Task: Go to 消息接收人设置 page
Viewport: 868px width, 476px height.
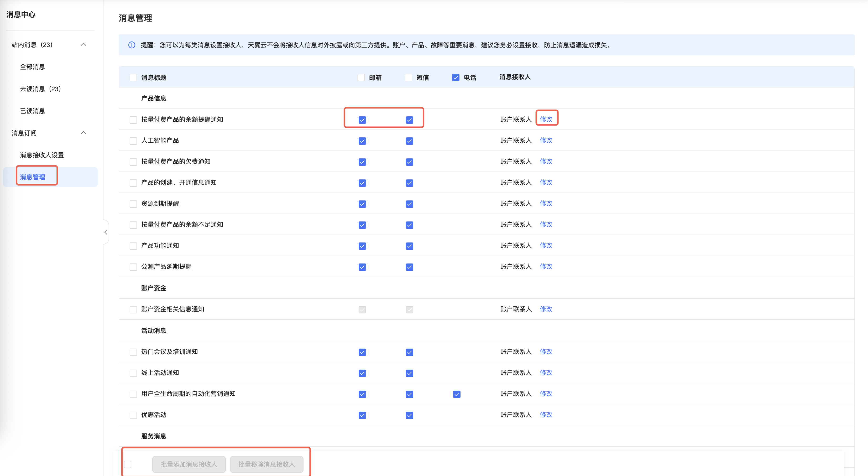Action: coord(42,155)
